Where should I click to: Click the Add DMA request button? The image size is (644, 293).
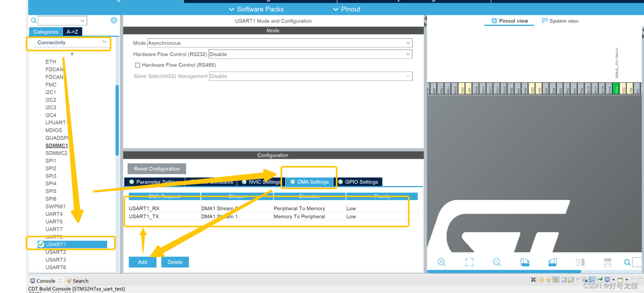click(143, 262)
